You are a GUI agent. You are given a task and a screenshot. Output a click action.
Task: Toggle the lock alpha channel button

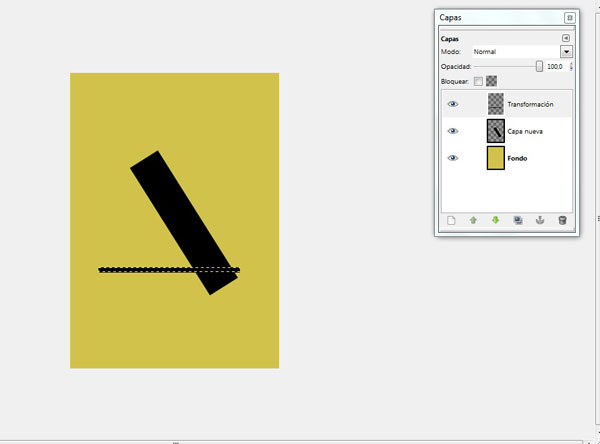tap(491, 81)
